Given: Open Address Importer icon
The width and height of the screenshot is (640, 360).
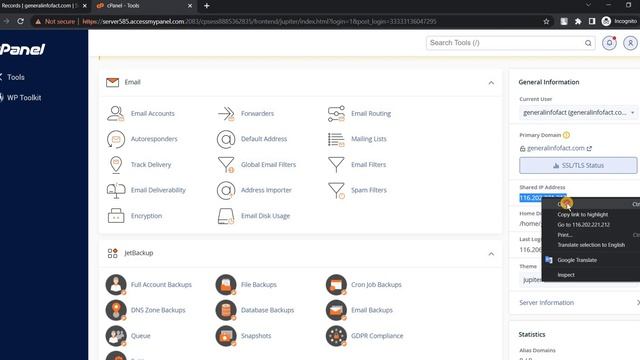Looking at the screenshot, I should 226,190.
